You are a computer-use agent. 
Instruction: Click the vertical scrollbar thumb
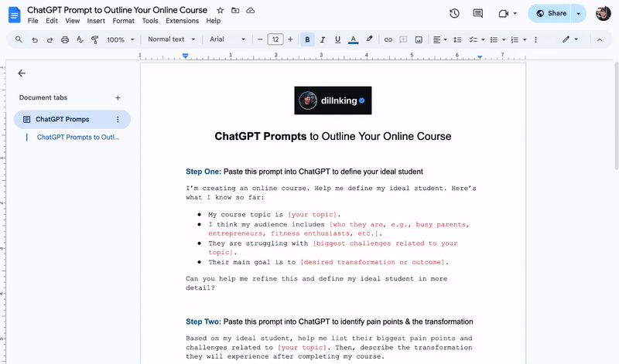(616, 116)
